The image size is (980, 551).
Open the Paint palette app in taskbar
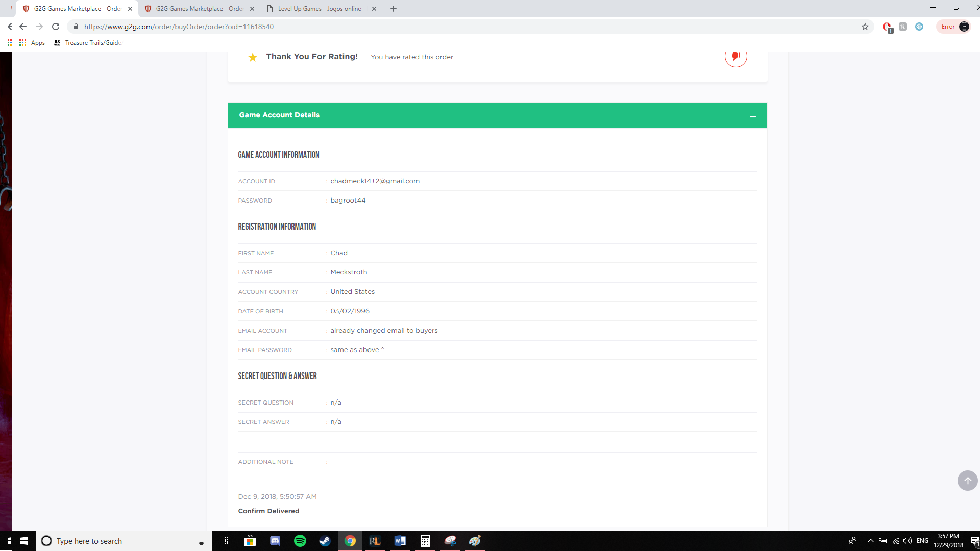(475, 541)
